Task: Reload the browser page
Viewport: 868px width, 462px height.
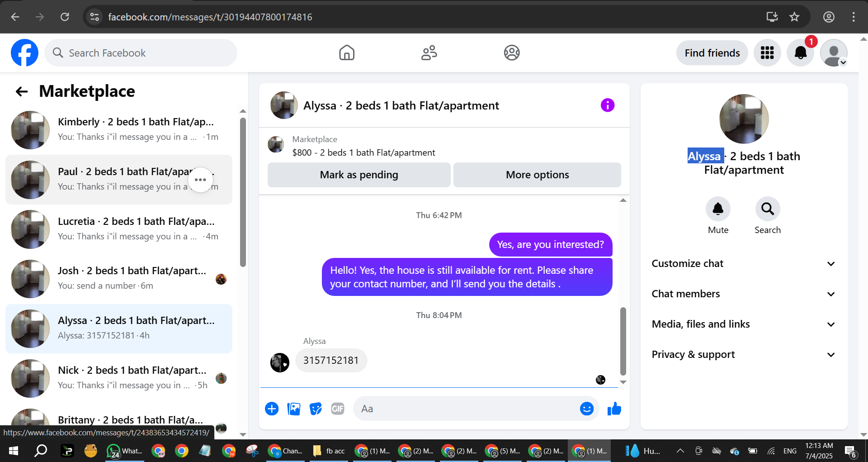Action: [65, 17]
